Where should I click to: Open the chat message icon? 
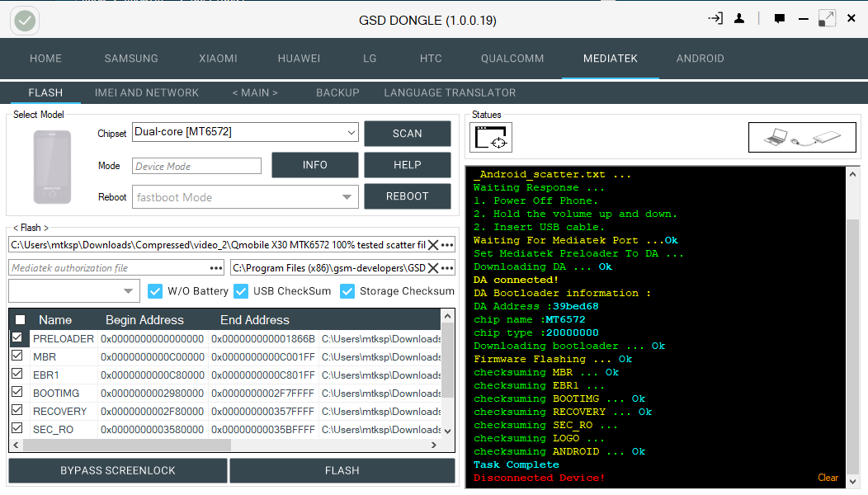780,19
